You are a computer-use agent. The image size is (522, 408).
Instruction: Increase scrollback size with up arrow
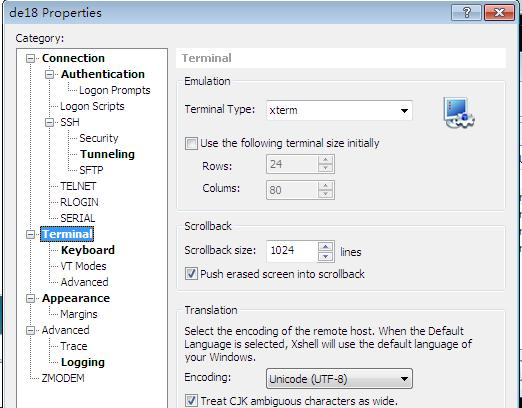pyautogui.click(x=325, y=247)
